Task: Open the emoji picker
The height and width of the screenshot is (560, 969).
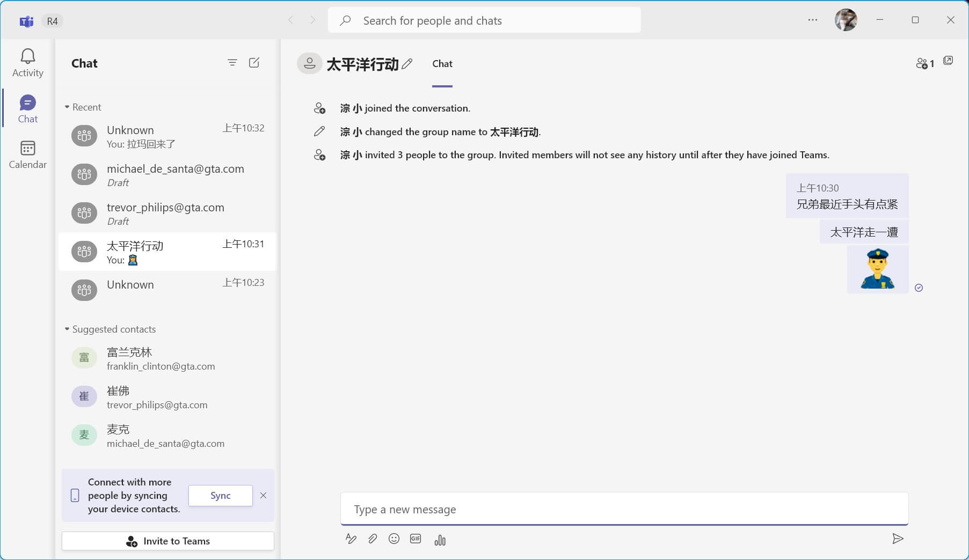Action: click(x=394, y=539)
